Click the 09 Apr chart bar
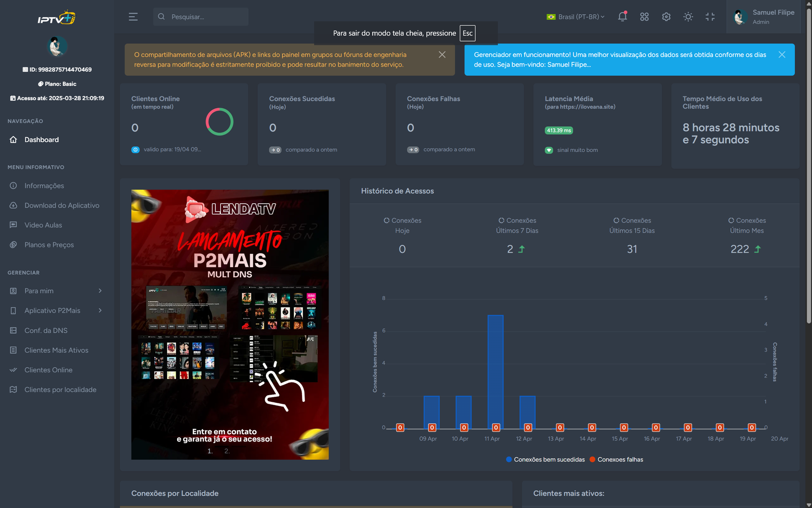 431,411
